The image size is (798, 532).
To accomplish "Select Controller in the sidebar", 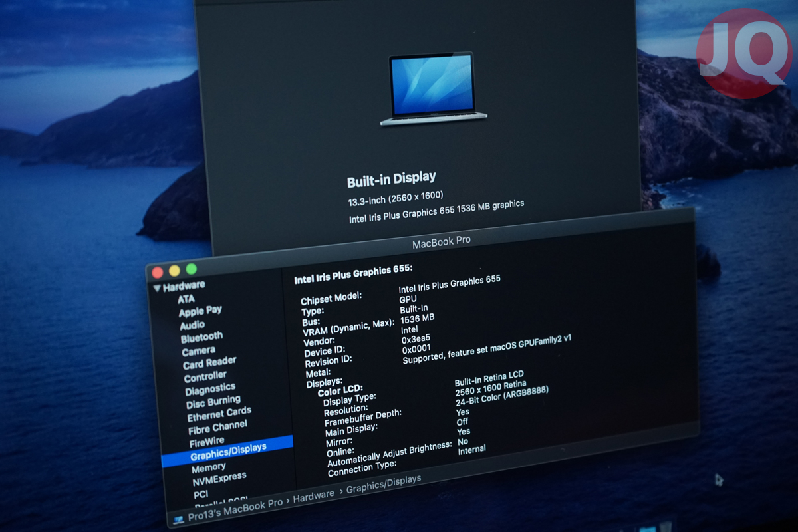I will click(205, 376).
